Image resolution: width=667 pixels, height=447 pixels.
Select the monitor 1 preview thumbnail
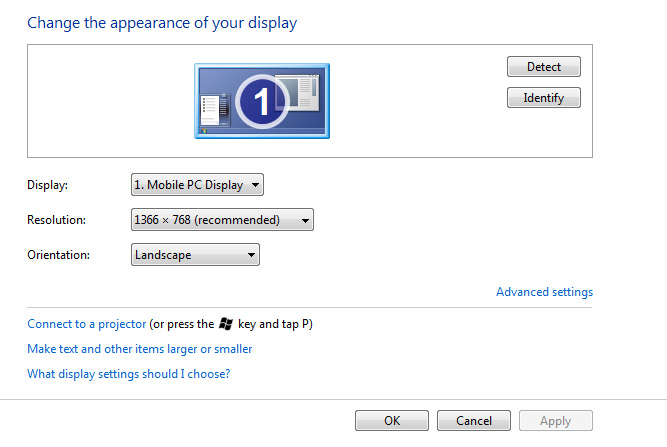point(262,101)
